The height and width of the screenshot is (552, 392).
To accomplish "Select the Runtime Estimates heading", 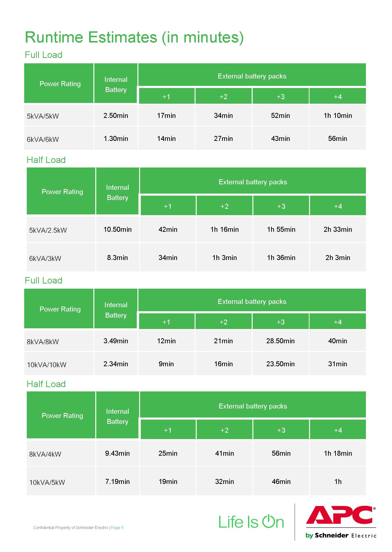I will point(134,37).
